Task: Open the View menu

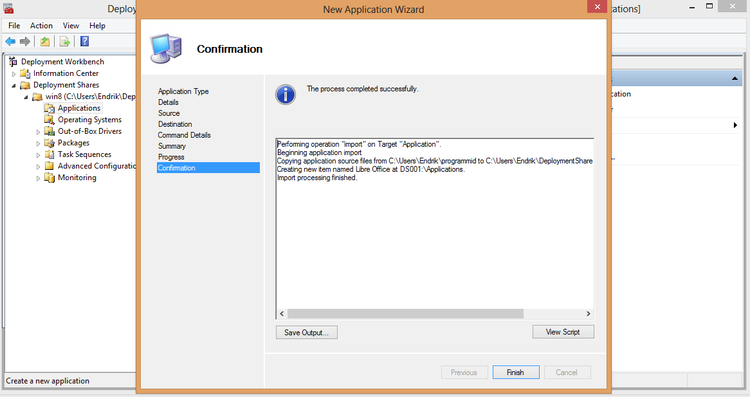Action: (71, 25)
